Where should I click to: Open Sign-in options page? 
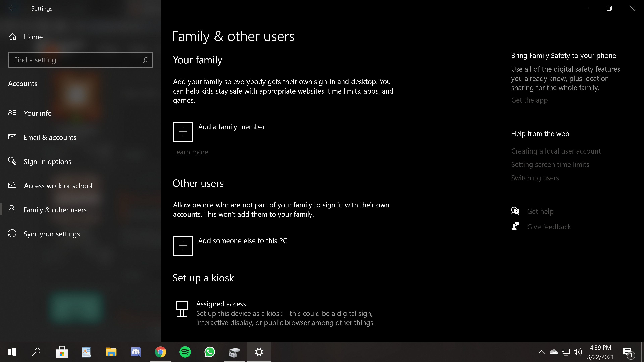coord(47,162)
